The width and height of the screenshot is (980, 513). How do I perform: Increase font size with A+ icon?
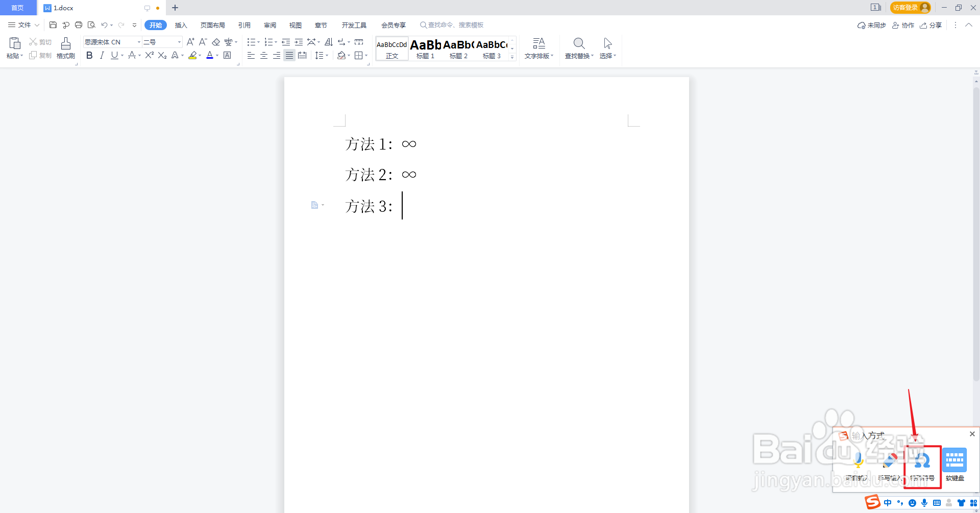(190, 42)
